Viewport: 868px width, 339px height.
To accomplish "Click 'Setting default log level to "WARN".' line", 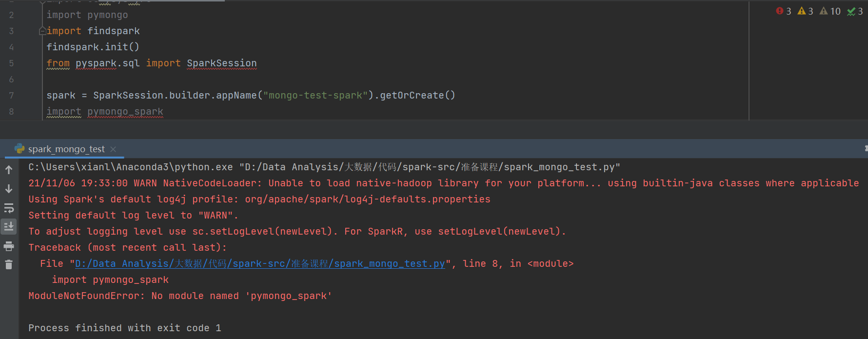I will pyautogui.click(x=133, y=216).
